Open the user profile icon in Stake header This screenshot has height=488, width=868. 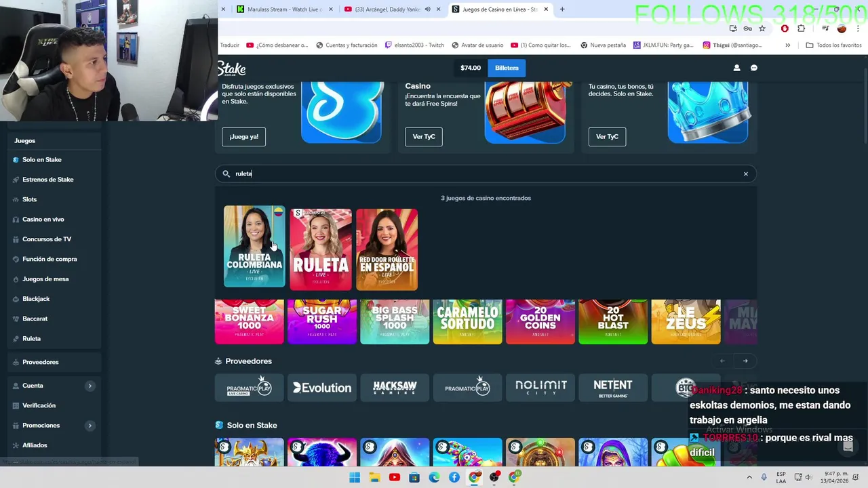[736, 68]
